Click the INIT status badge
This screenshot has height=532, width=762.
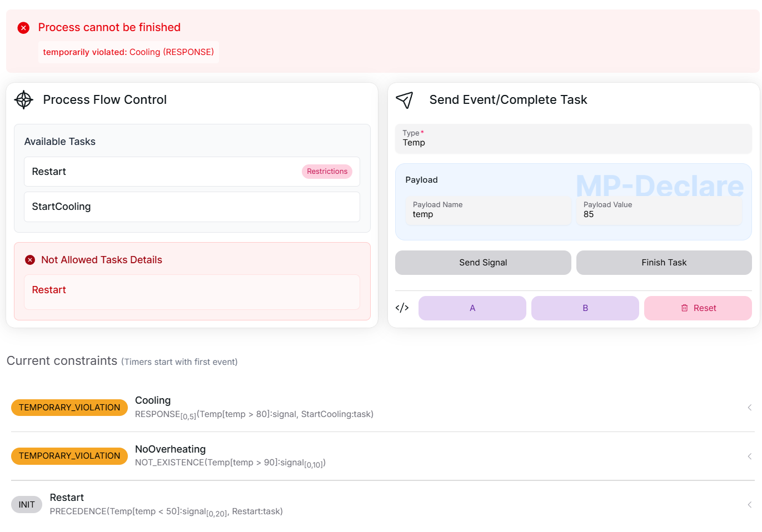(27, 505)
